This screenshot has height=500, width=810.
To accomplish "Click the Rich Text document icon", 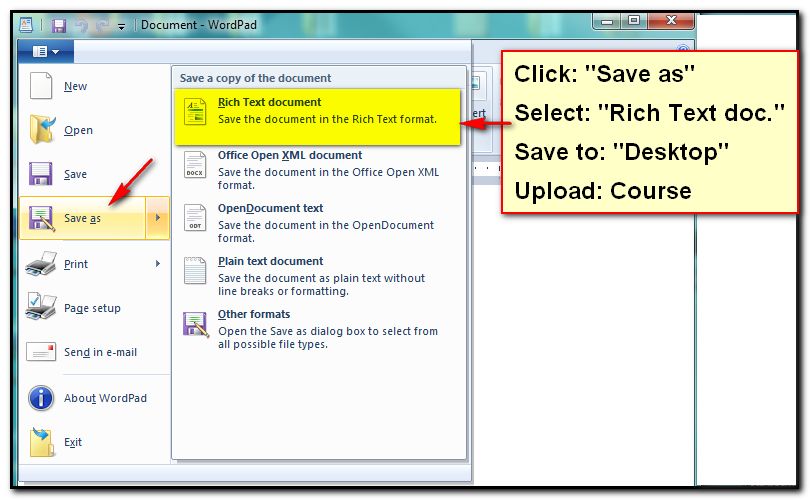I will click(195, 112).
